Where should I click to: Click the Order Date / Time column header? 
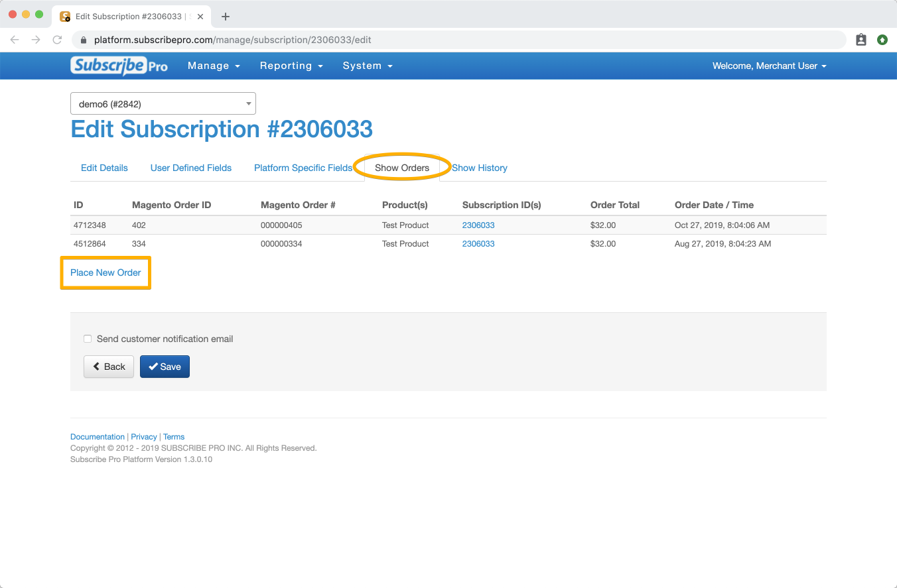pos(715,205)
